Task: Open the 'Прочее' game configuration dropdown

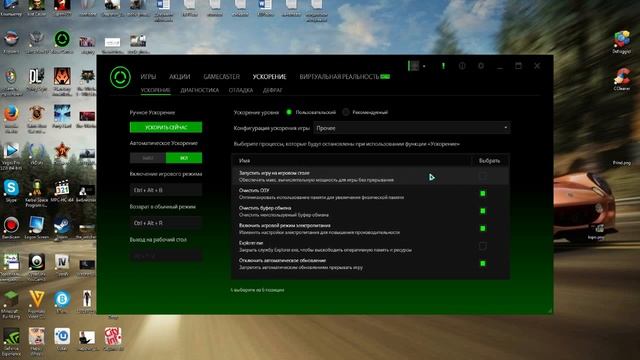Action: tap(411, 128)
